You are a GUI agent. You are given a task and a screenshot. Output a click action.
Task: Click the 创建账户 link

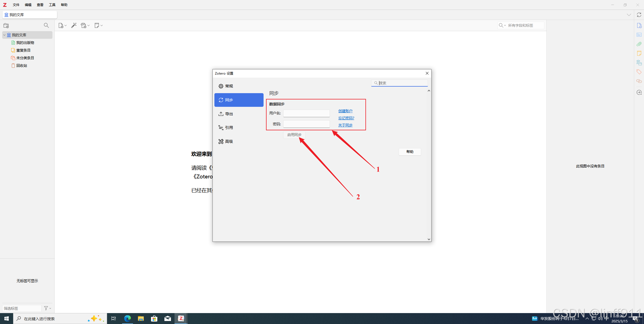pos(345,111)
